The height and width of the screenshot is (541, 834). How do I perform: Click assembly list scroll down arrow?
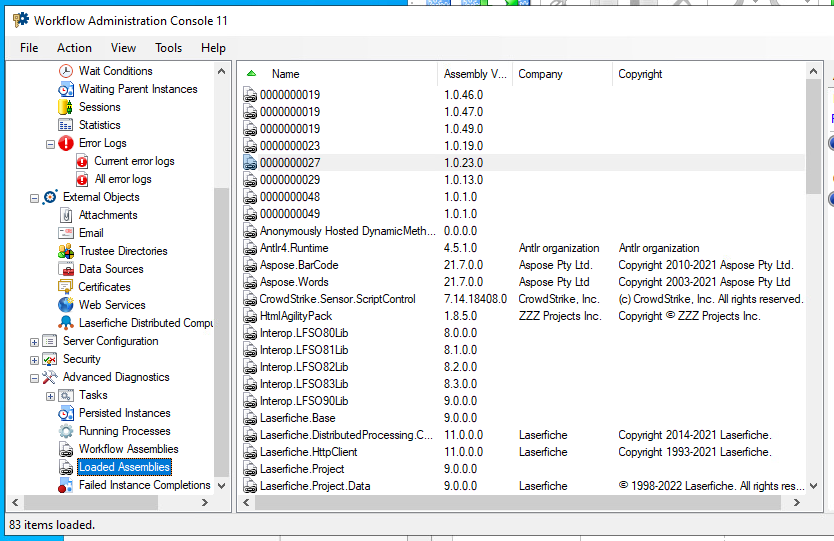813,486
